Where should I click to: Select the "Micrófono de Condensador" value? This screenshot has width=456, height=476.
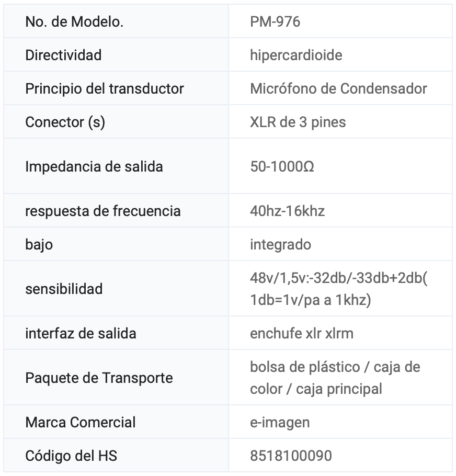pos(338,88)
